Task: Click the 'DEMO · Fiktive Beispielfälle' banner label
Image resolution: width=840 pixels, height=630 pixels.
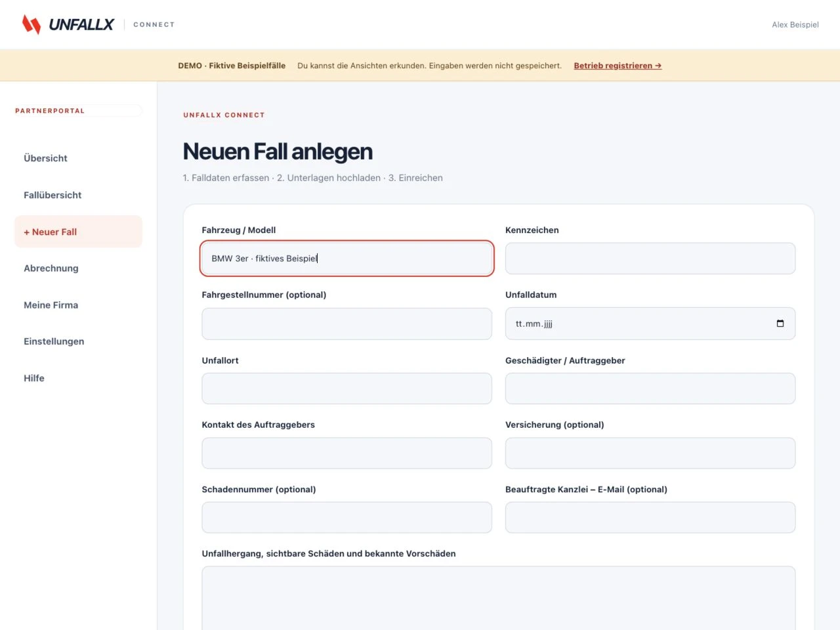Action: 232,66
